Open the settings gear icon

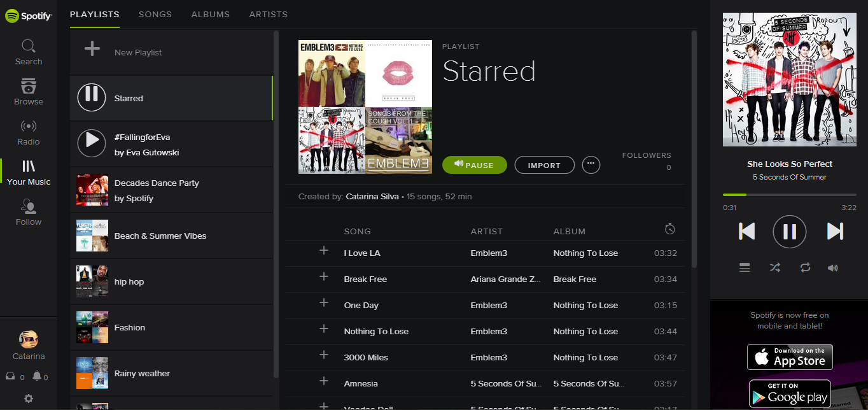(x=29, y=399)
